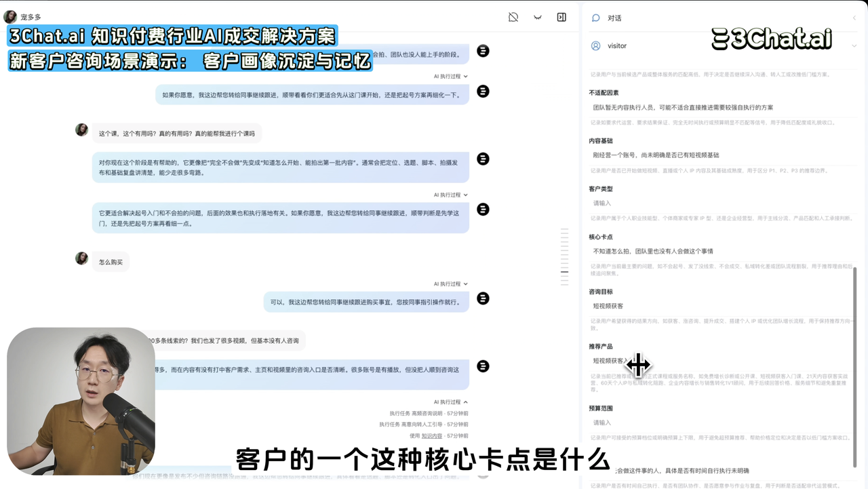Expand AI 执行过程 above '如果你愿意' reply

click(x=451, y=76)
